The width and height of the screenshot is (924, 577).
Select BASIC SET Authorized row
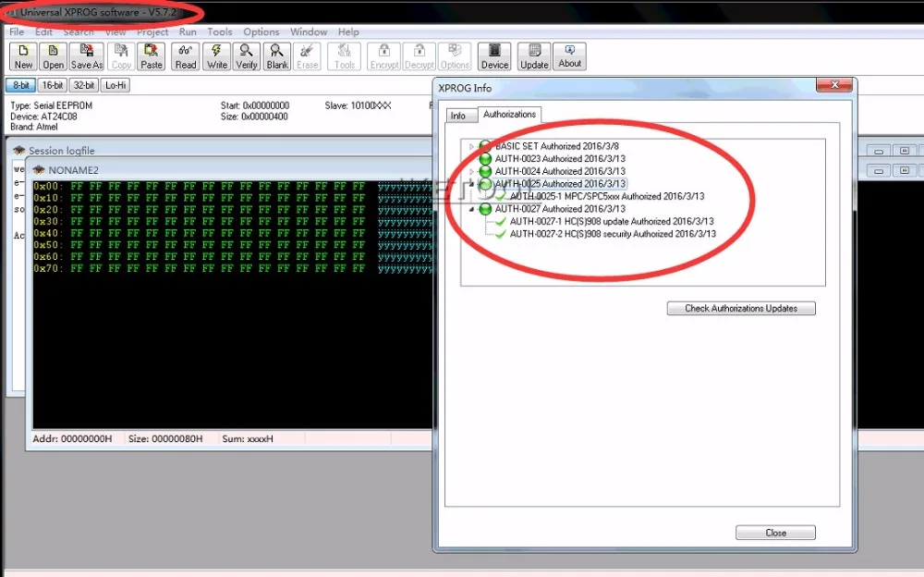tap(557, 146)
